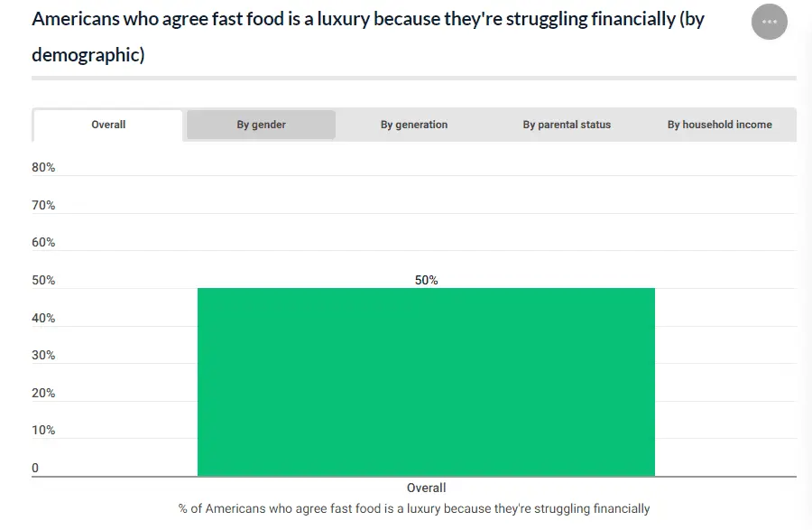Click the chart caption below the axis

(x=414, y=508)
